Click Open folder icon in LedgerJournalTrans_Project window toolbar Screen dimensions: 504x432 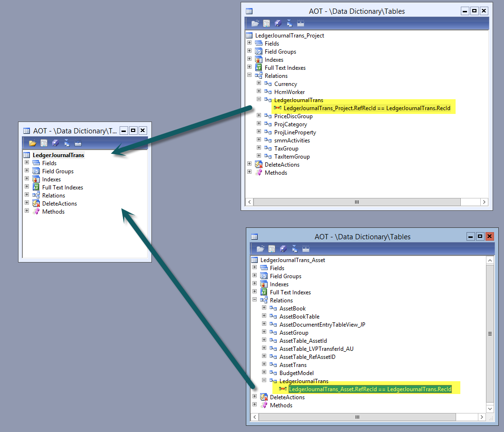pos(255,23)
